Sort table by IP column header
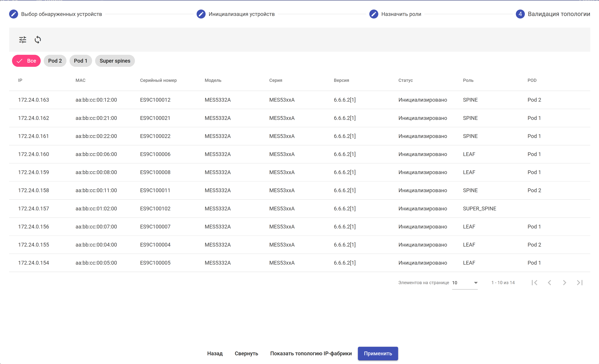 tap(20, 80)
